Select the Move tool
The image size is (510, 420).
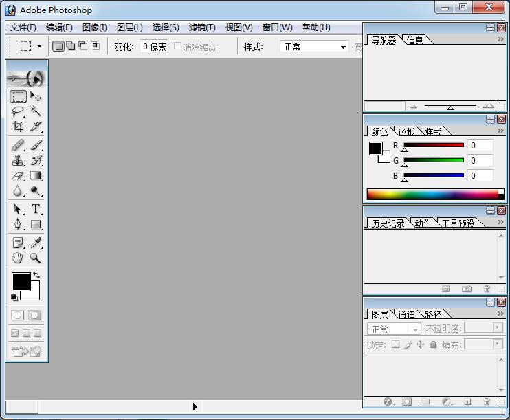pos(36,97)
